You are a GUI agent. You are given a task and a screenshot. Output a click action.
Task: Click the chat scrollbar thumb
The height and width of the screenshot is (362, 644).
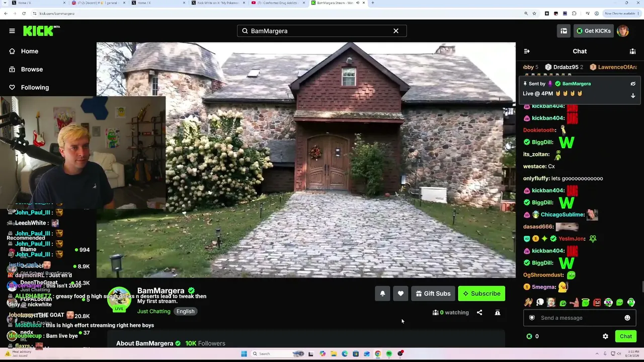coord(642,287)
